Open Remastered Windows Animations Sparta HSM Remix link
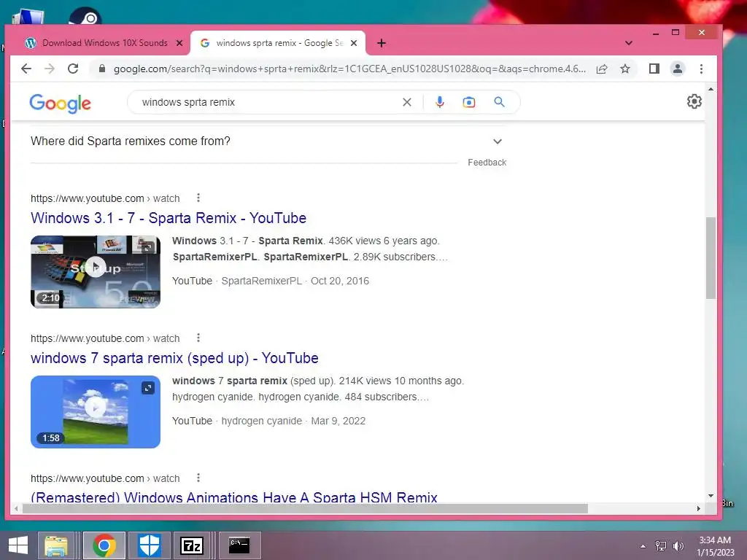The image size is (747, 560). [x=234, y=497]
